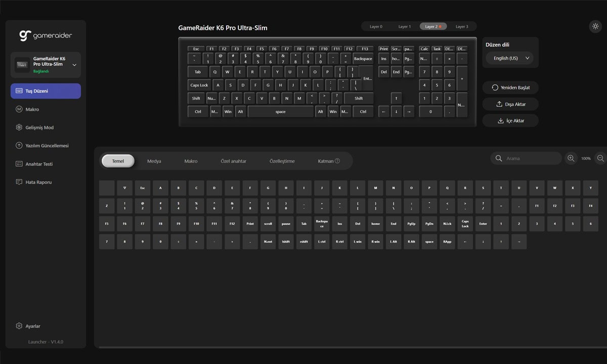This screenshot has height=364, width=607.
Task: Choose the pause keycode in the grid
Action: [x=286, y=223]
